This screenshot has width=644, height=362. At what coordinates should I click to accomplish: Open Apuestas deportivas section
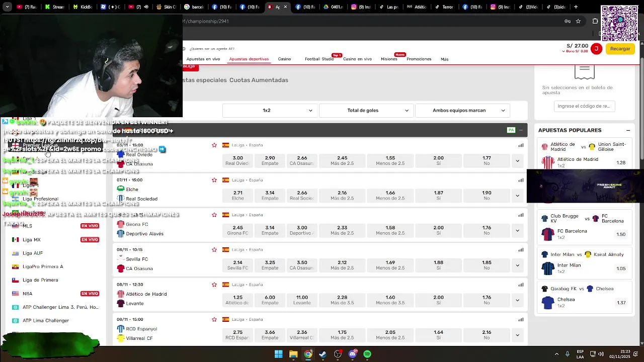tap(249, 59)
